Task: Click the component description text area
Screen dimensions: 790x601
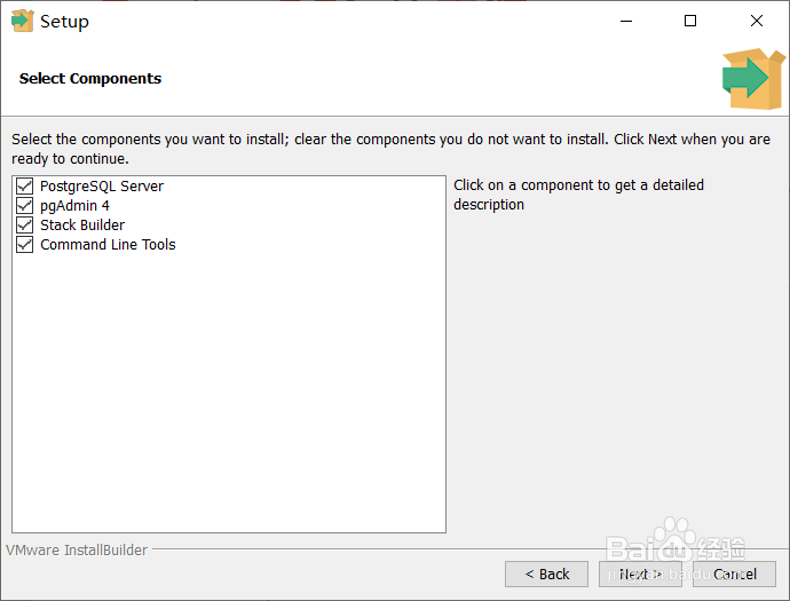Action: pyautogui.click(x=578, y=195)
